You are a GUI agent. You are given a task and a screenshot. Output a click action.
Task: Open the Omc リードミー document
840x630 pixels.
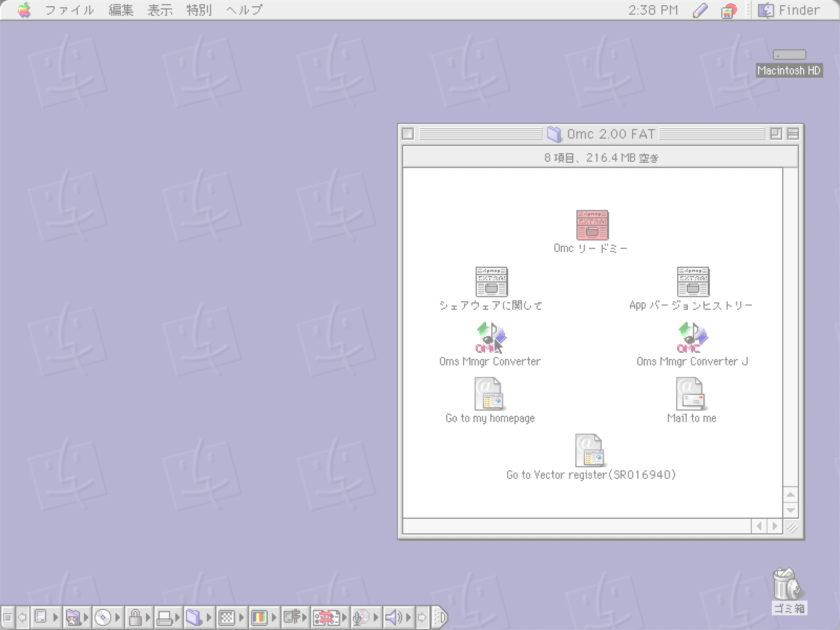click(592, 225)
